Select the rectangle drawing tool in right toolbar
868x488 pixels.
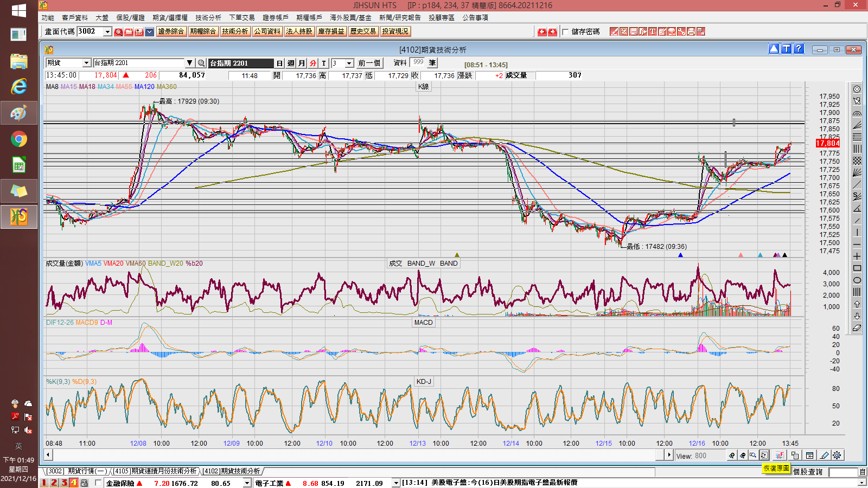857,268
